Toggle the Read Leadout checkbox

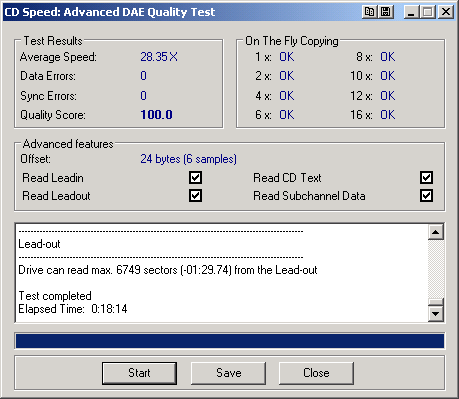pyautogui.click(x=195, y=196)
